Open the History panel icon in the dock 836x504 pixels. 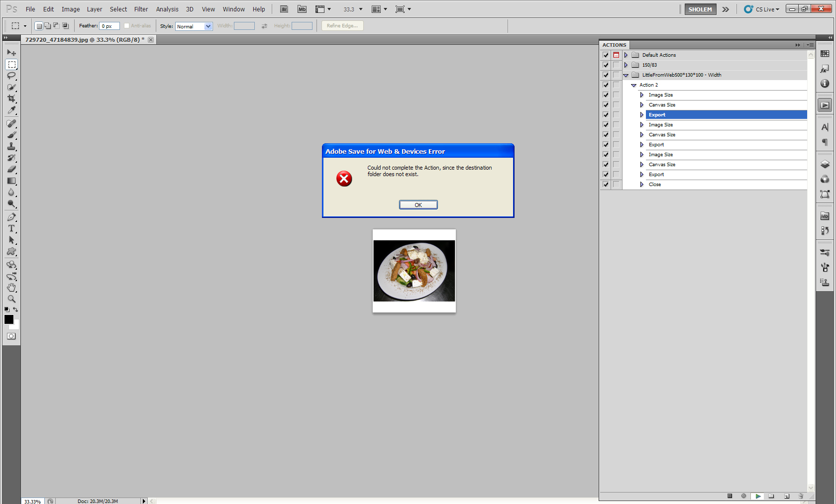click(825, 231)
